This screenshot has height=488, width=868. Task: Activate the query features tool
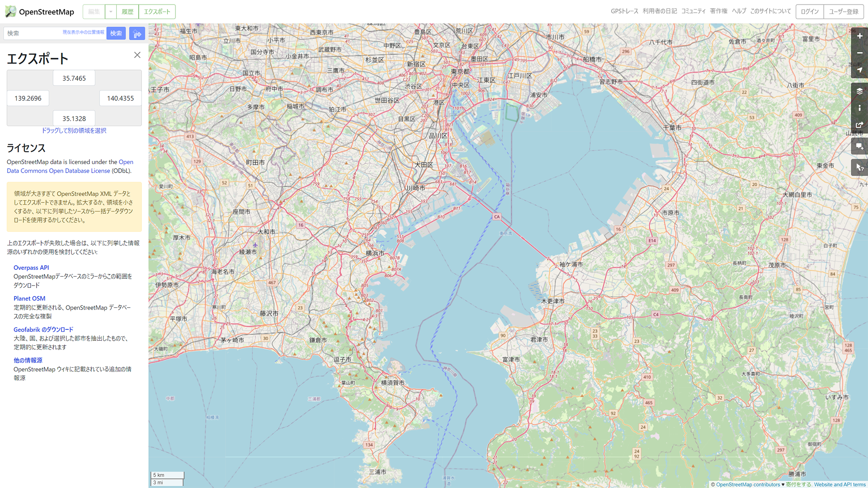pyautogui.click(x=859, y=168)
